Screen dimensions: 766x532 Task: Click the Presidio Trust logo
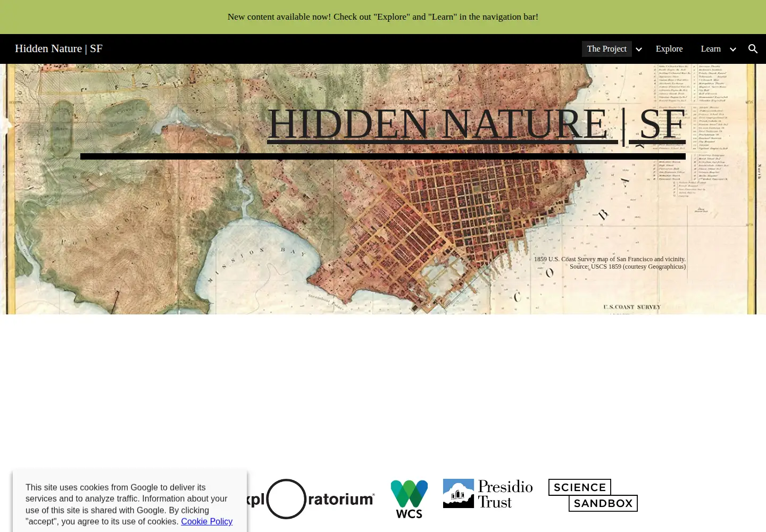pyautogui.click(x=488, y=494)
